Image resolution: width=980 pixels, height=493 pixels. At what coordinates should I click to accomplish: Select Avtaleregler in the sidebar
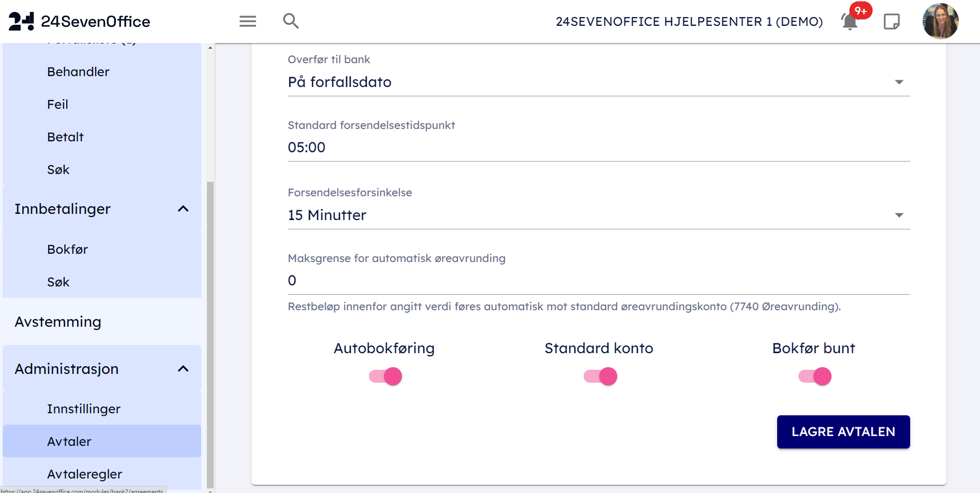[x=85, y=474]
